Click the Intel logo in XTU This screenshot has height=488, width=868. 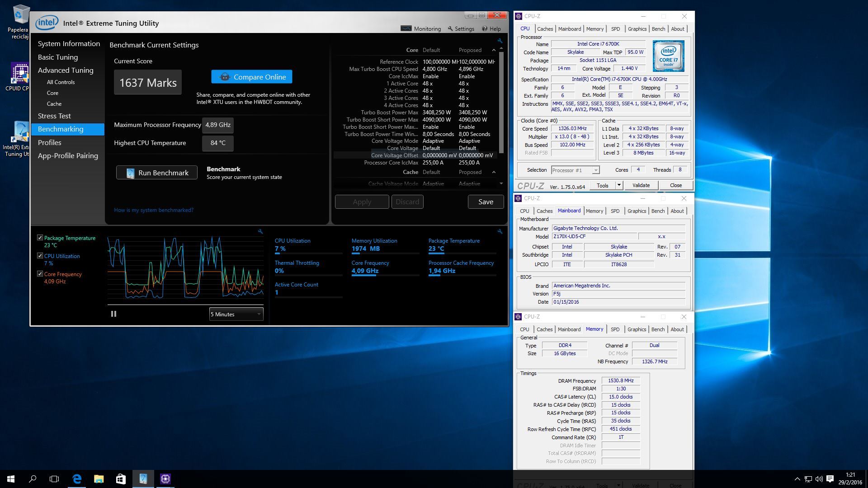click(x=47, y=23)
